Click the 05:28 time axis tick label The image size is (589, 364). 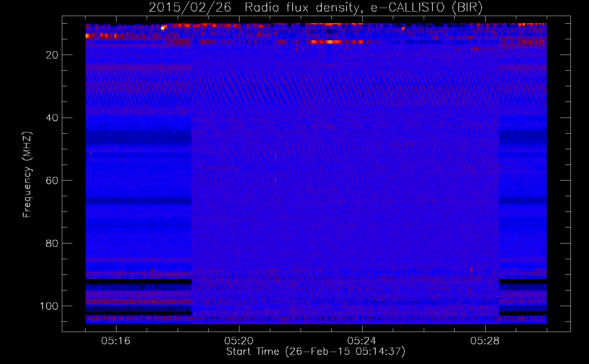pos(485,341)
